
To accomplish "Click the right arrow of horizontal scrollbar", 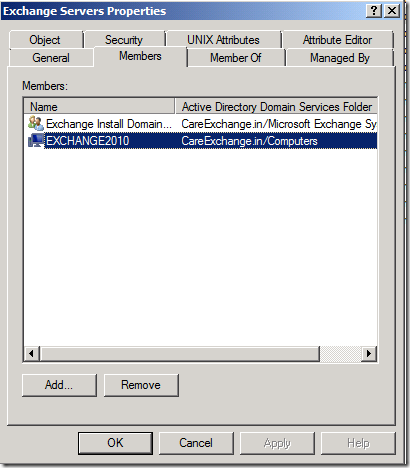I will (369, 353).
